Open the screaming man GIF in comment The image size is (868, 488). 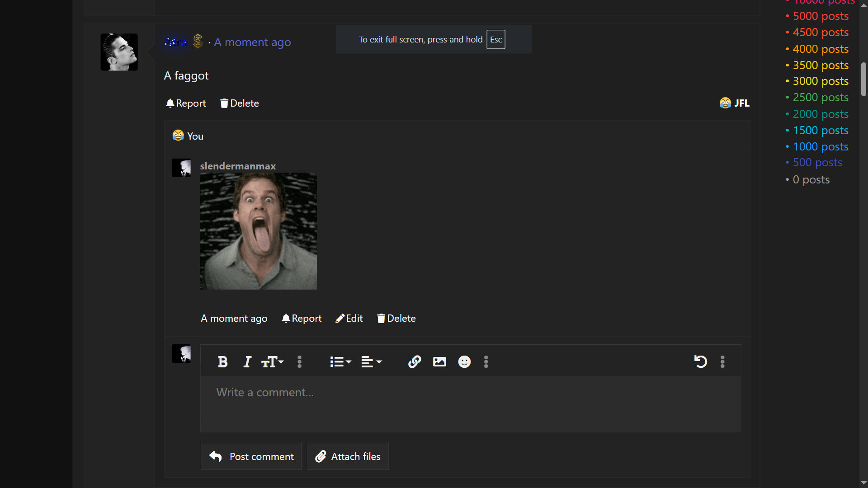[x=258, y=231]
